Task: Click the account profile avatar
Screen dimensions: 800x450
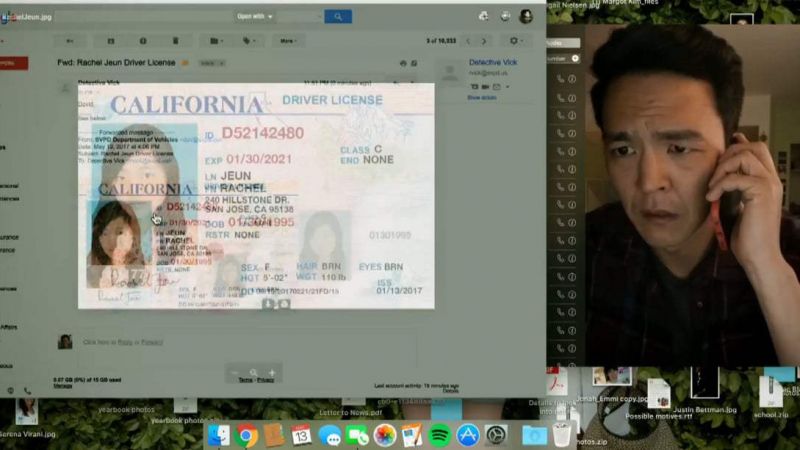Action: pos(526,16)
